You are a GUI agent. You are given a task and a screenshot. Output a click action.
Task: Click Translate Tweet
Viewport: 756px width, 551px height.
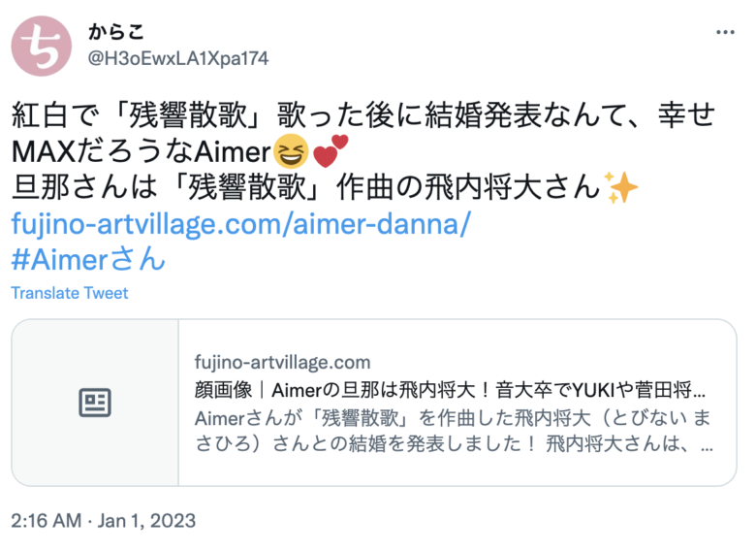tap(70, 293)
